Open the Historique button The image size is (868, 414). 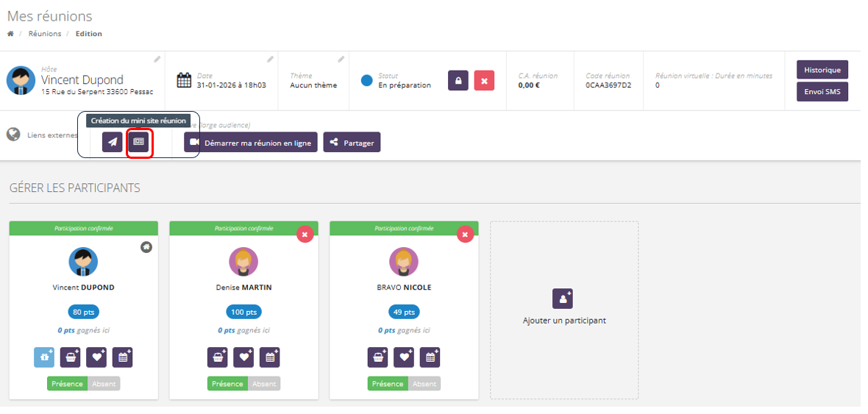click(x=822, y=70)
